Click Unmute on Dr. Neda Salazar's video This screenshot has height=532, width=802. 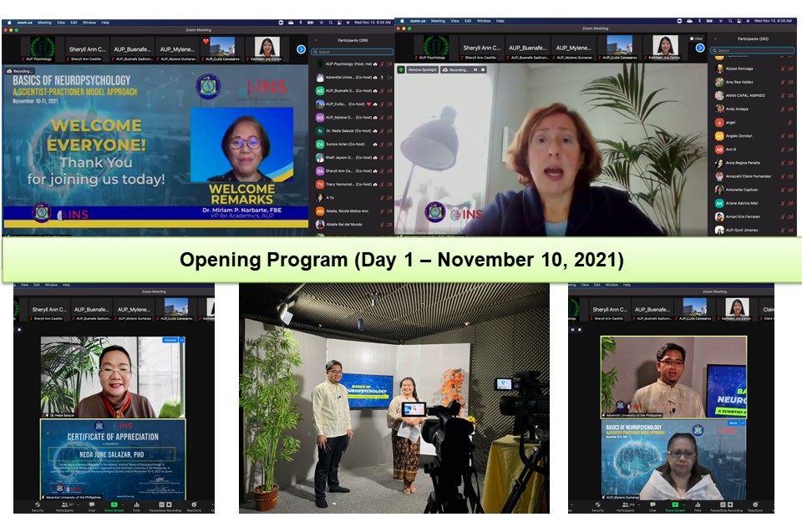point(170,341)
